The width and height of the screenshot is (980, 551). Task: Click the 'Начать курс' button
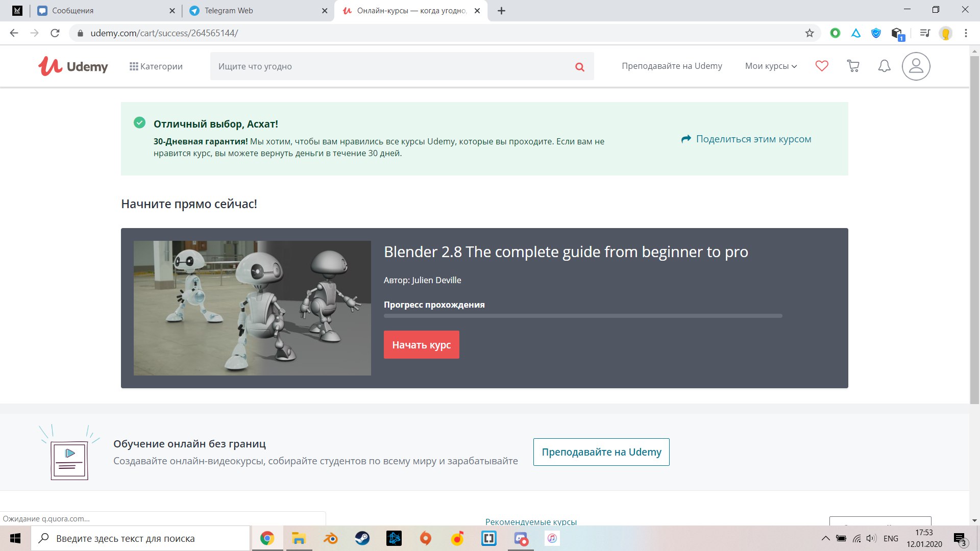421,345
